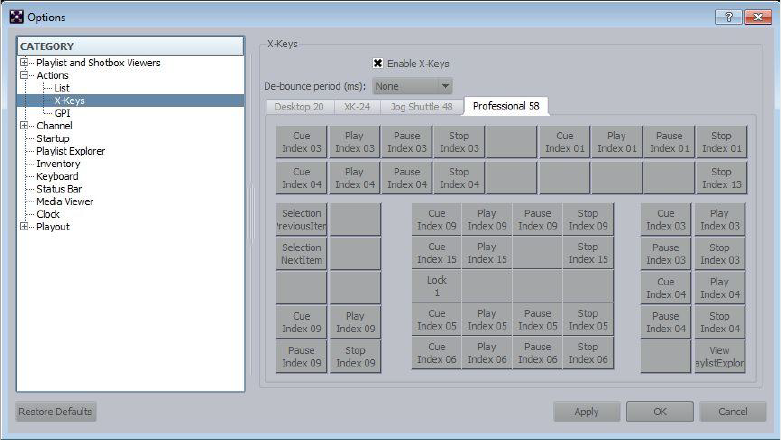Expand the Channel tree node

(x=24, y=126)
